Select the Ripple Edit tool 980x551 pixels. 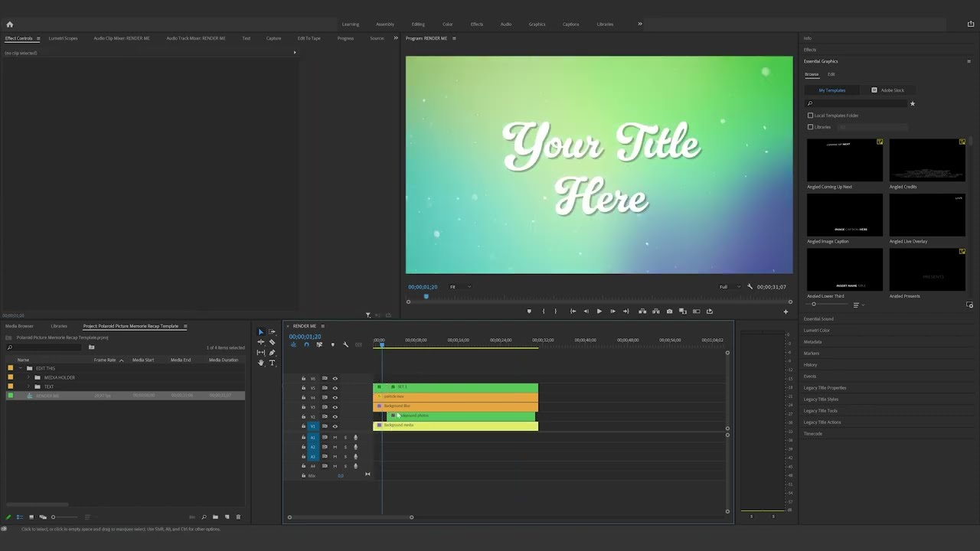pos(260,342)
